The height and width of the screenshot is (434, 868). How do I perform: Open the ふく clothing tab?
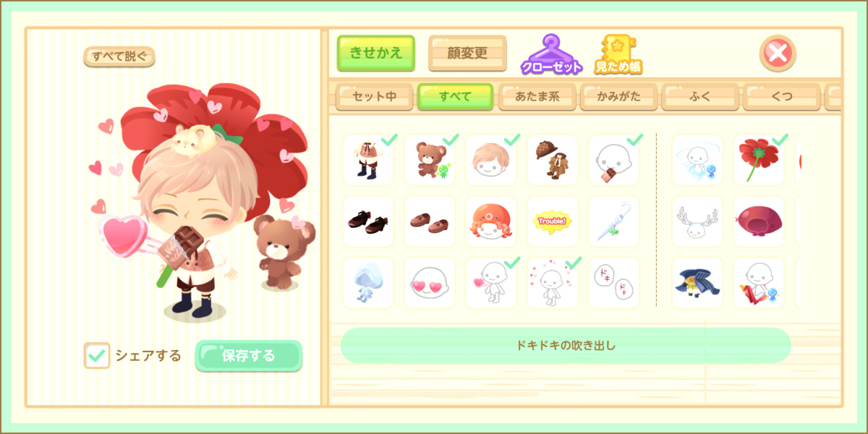pos(700,96)
